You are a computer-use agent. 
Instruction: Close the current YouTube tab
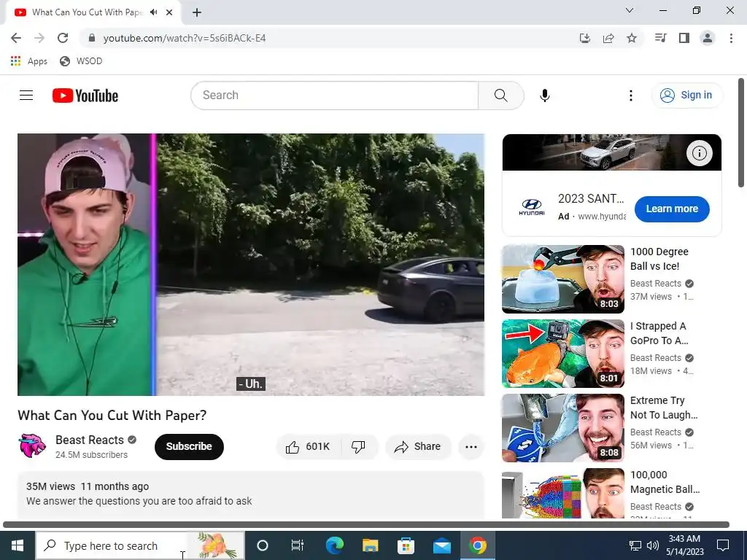pos(169,12)
